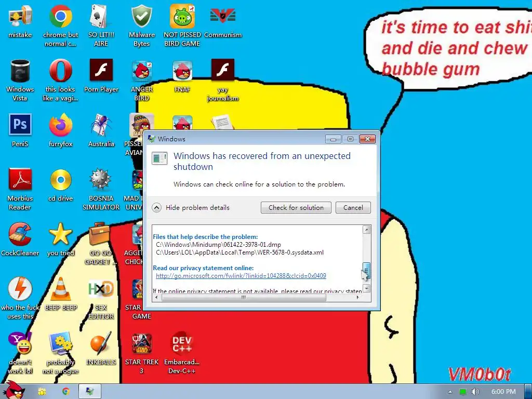Launch 'NOT PISSED BIRD GAME' icon
This screenshot has height=399, width=532.
182,25
